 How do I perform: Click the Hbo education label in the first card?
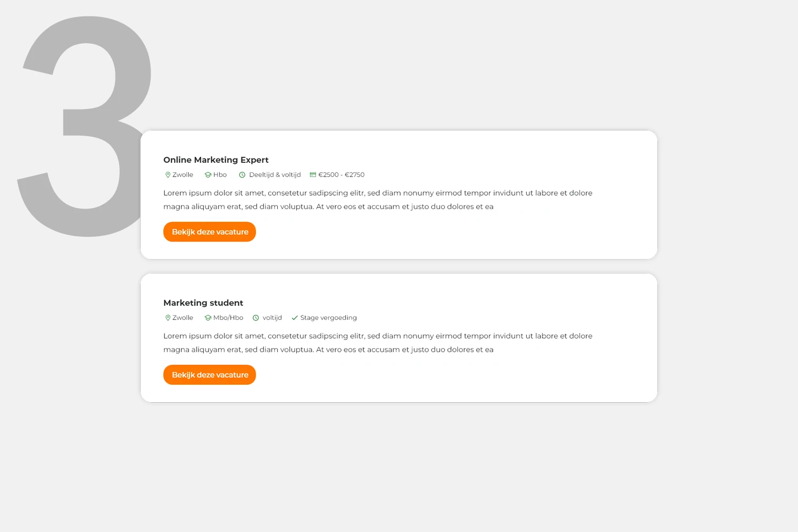pos(220,174)
